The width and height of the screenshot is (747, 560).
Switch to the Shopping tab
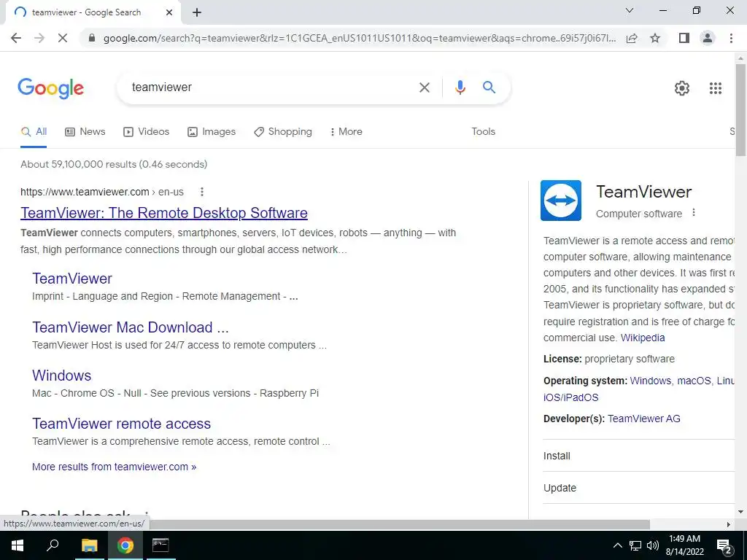pos(283,132)
